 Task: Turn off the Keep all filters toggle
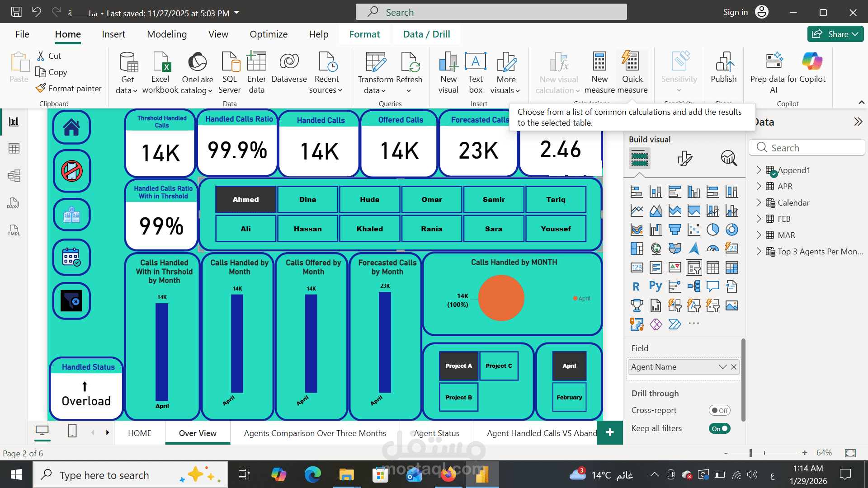pos(720,428)
